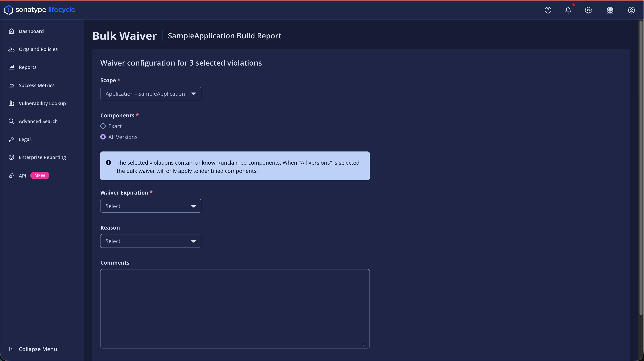
Task: Click the Vulnerability Lookup microscope icon
Action: pyautogui.click(x=11, y=103)
